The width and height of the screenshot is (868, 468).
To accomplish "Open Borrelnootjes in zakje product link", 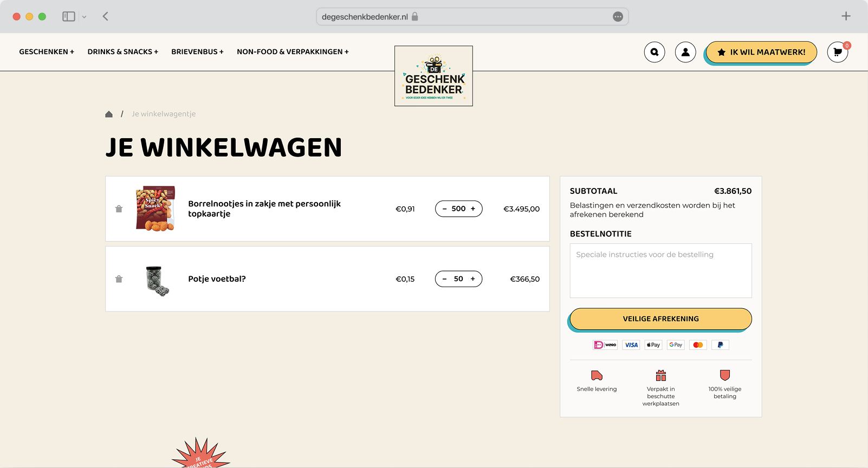I will [x=264, y=209].
